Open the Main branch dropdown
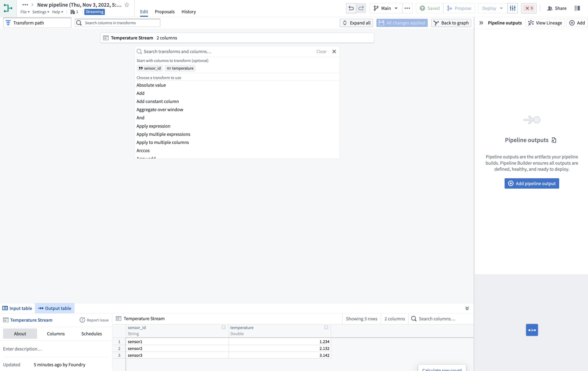 pyautogui.click(x=385, y=8)
